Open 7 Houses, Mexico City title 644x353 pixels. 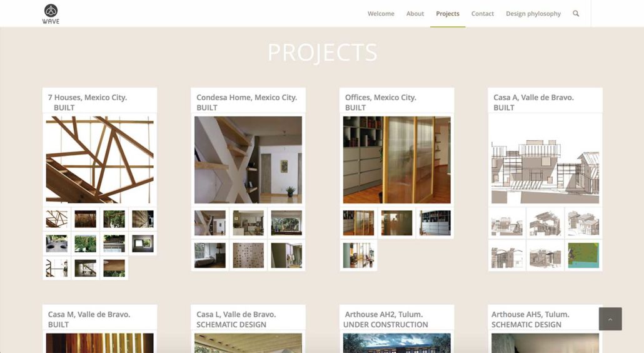point(87,98)
